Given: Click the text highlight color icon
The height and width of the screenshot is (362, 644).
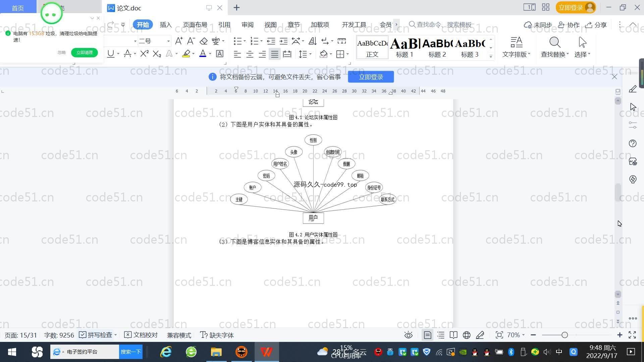Looking at the screenshot, I should pos(186,54).
